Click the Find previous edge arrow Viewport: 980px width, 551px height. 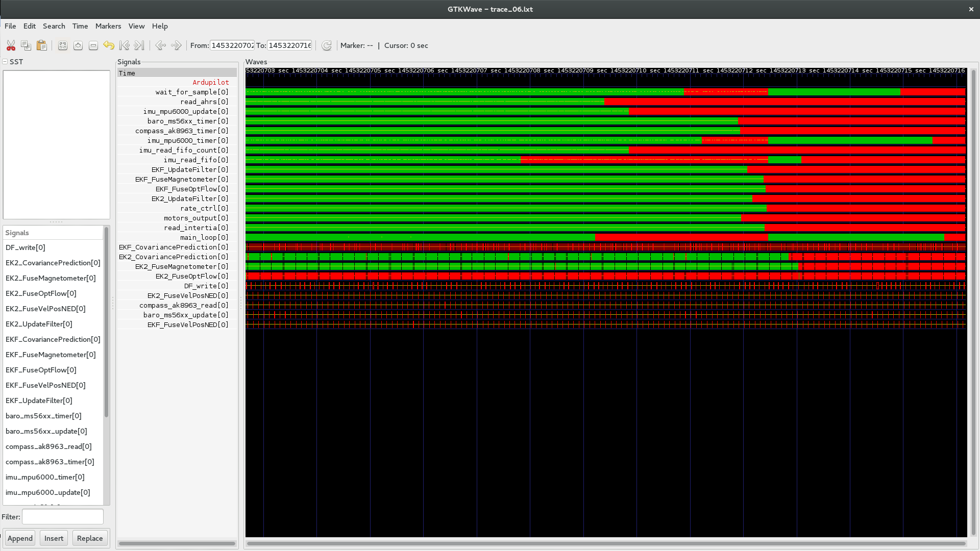160,45
